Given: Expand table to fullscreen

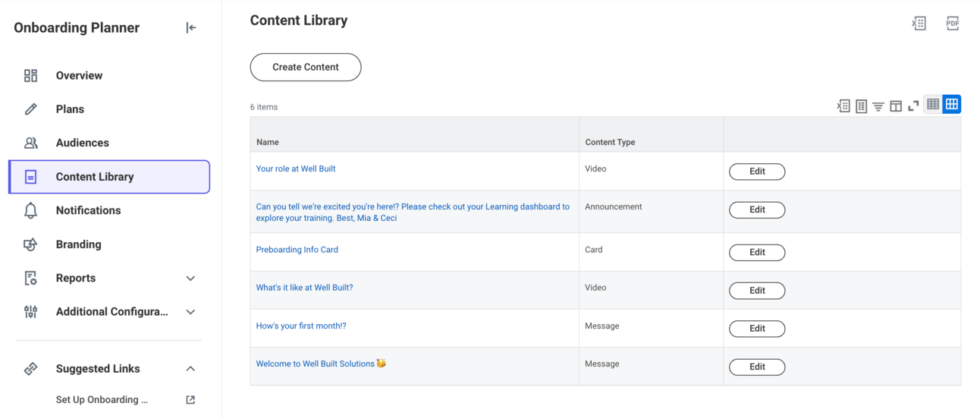Looking at the screenshot, I should click(913, 106).
